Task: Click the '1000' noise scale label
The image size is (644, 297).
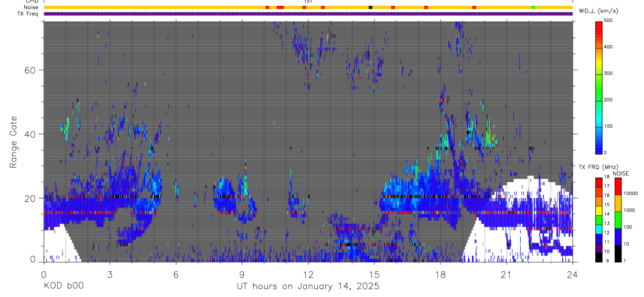Action: click(629, 210)
